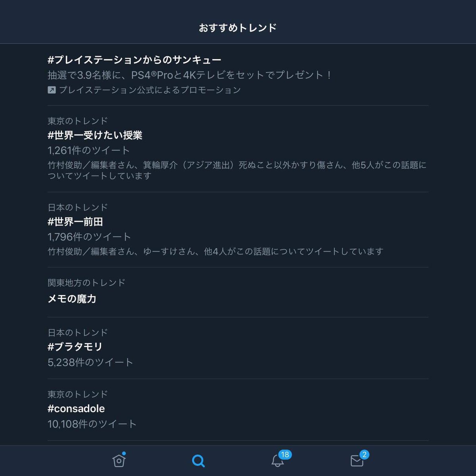Open the #consadole trend
476x476 pixels.
(238, 409)
